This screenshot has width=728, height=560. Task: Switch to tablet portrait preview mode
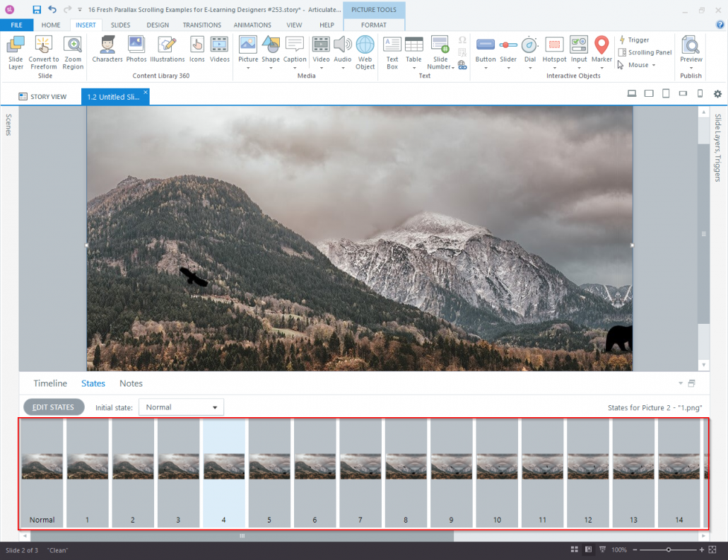pos(665,93)
